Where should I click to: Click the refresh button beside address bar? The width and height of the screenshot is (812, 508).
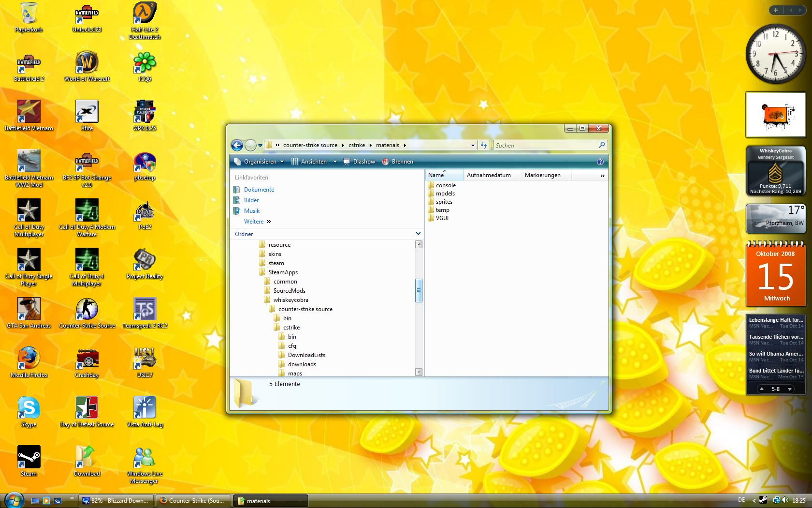(x=484, y=145)
